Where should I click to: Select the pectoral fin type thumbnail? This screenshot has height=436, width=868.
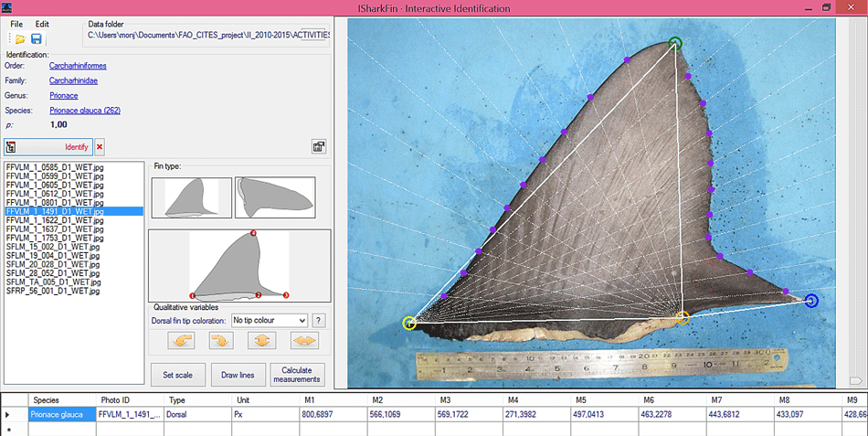click(275, 197)
